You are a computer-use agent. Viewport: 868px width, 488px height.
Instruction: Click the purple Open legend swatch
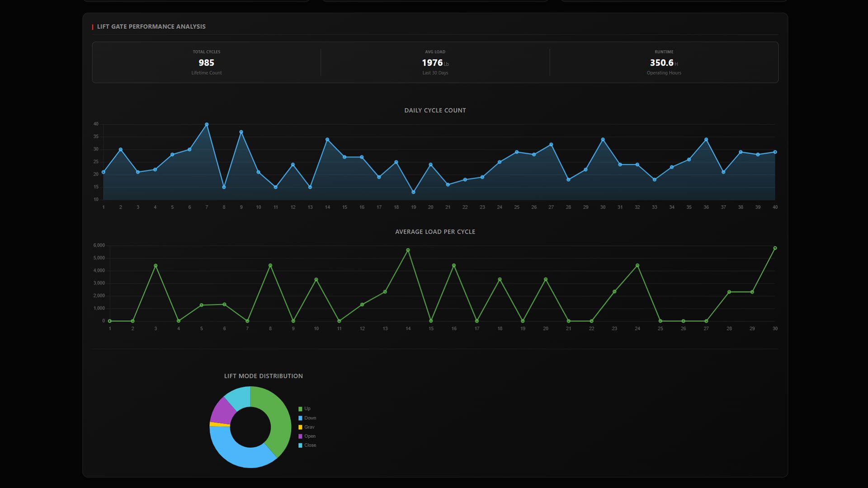point(300,436)
